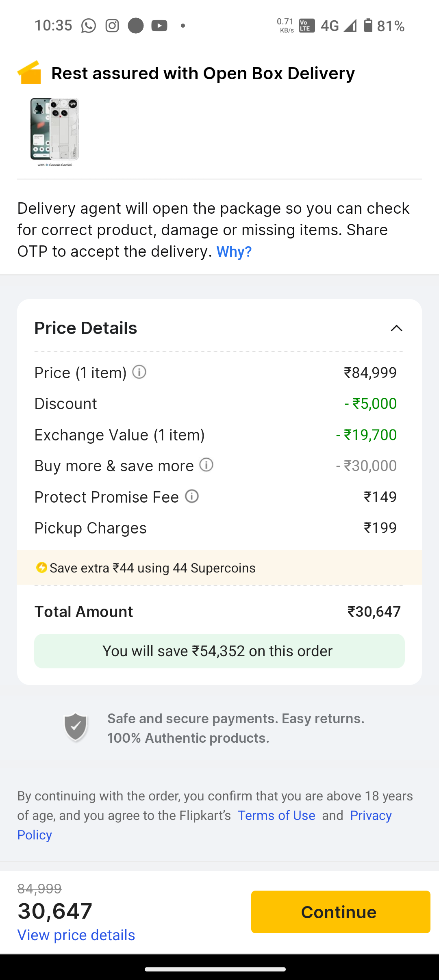Tap the info icon next to Buy more & save more

(206, 465)
